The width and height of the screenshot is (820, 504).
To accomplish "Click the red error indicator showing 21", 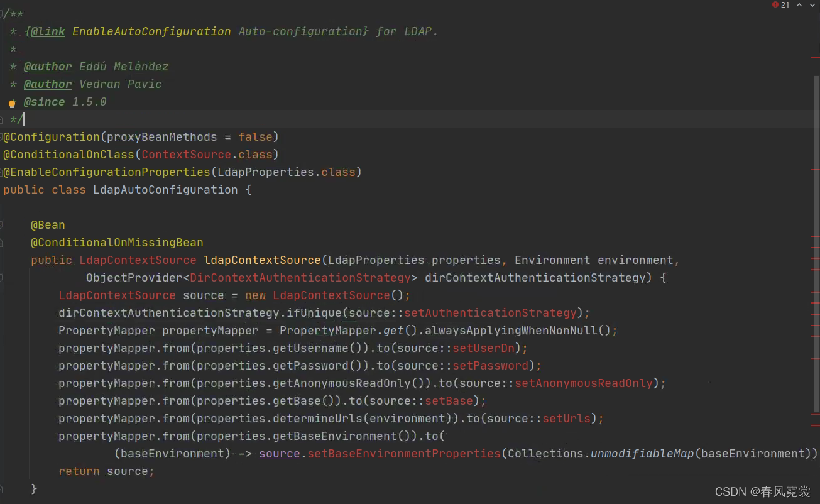I will [780, 5].
